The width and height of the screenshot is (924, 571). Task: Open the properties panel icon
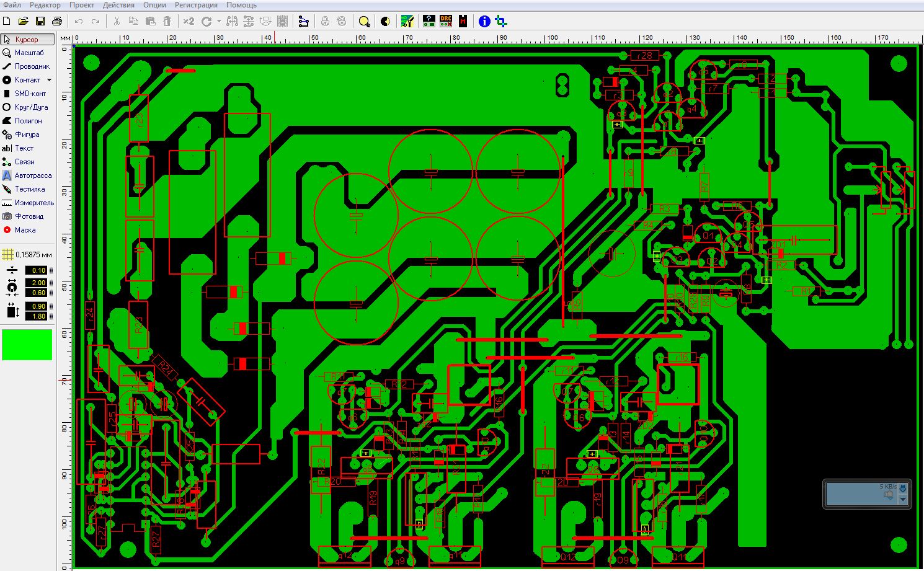point(407,21)
